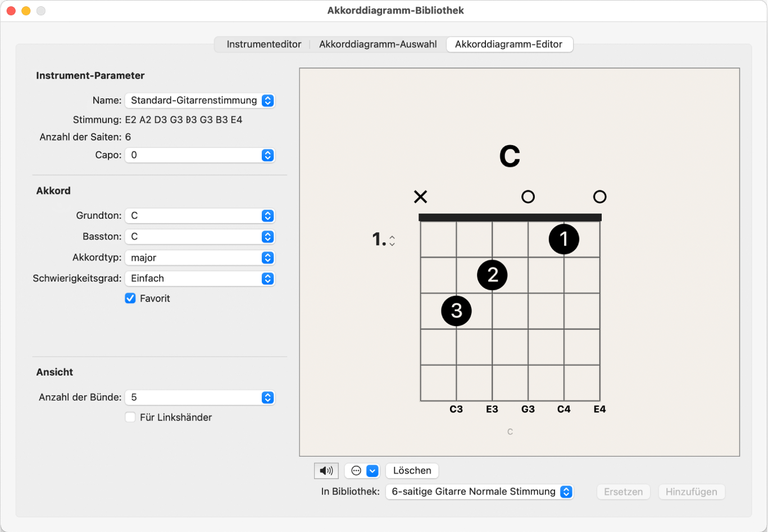Viewport: 768px width, 532px height.
Task: Open the Akkordtyp dropdown set to major
Action: pos(200,257)
